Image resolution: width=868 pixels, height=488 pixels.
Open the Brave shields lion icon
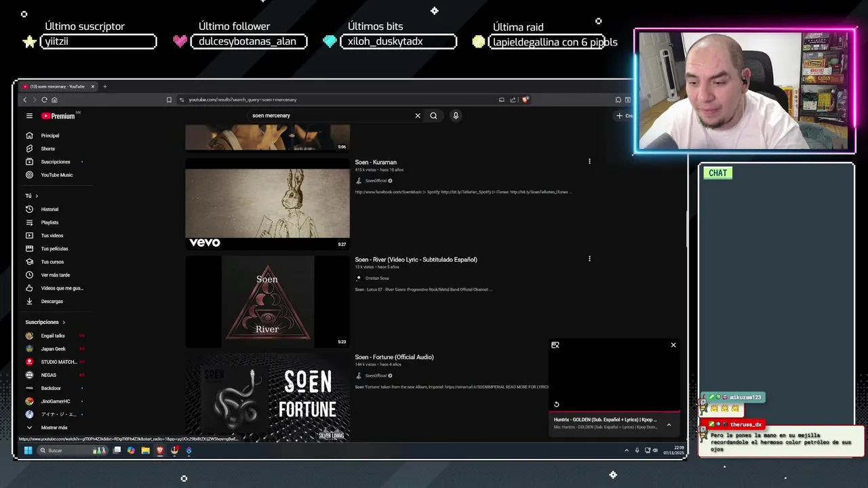(x=525, y=100)
